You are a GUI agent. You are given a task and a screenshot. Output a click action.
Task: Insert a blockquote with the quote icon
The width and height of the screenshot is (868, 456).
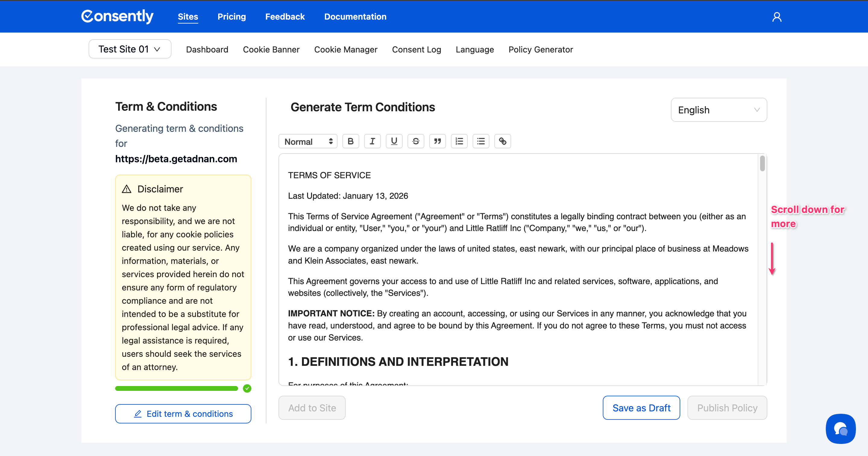pos(437,141)
